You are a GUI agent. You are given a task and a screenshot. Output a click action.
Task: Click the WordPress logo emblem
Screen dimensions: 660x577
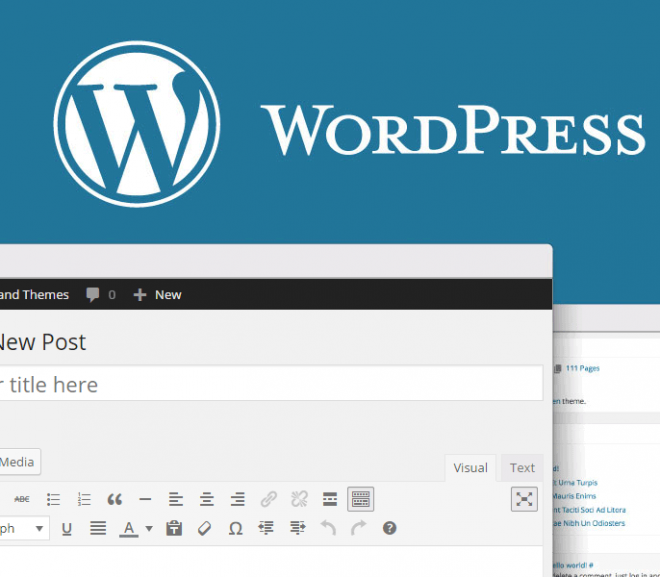pos(137,124)
